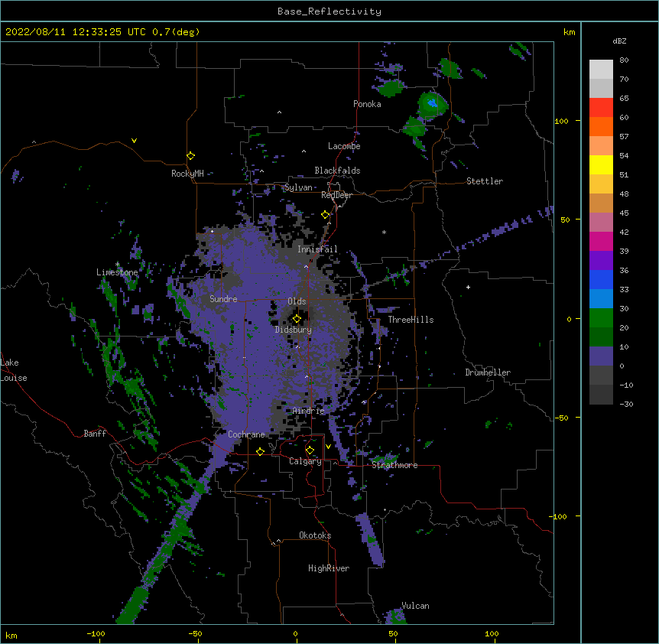Click the yellow diamond marker beside Cochrane

click(260, 451)
